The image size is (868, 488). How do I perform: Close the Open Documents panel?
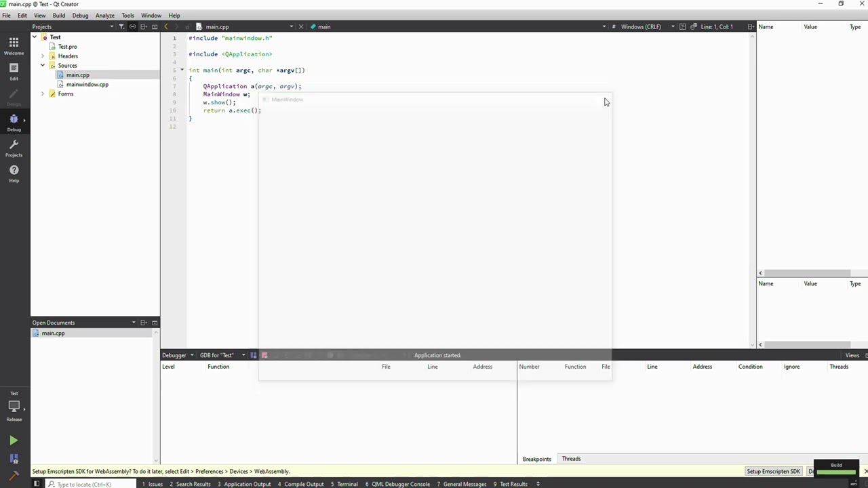point(155,323)
